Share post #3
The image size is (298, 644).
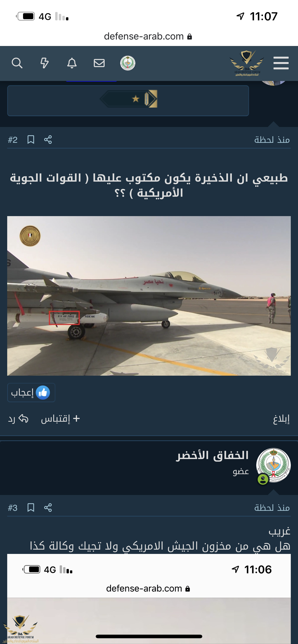(x=48, y=507)
